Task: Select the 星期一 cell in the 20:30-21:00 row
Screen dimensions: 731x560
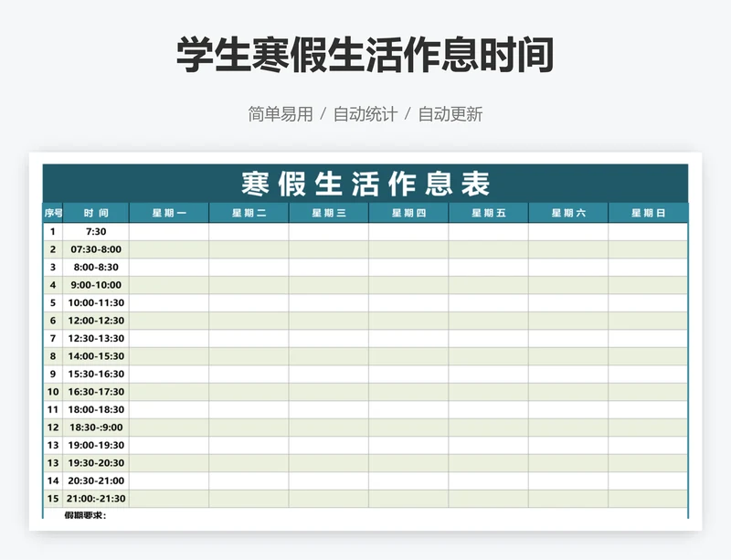Action: 169,481
